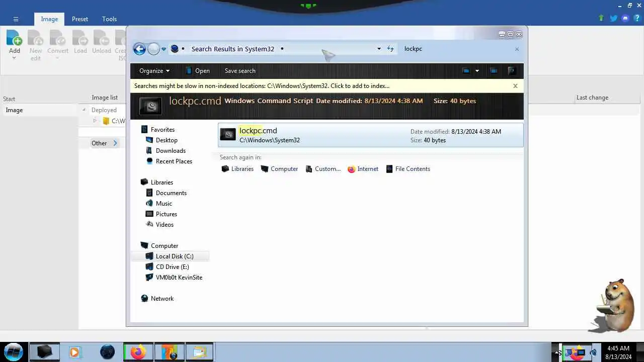This screenshot has width=644, height=362.
Task: Click Save search in Explorer toolbar
Action: [240, 71]
